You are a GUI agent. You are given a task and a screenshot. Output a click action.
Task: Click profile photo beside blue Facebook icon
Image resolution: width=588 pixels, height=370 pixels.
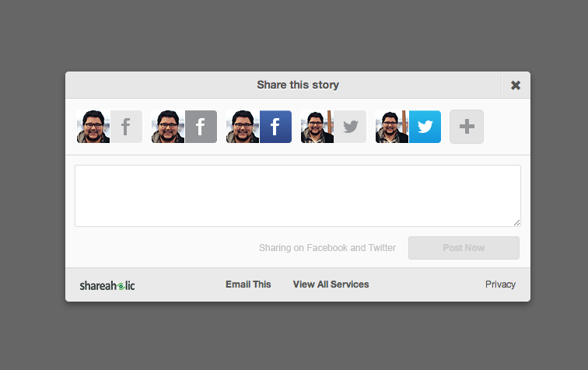tap(243, 127)
